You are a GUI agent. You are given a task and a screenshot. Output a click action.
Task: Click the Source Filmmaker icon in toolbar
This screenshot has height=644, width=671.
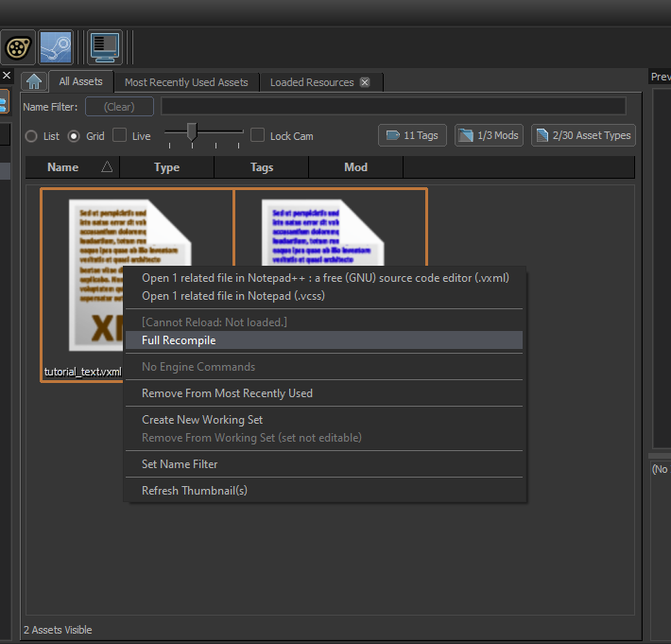click(x=18, y=46)
